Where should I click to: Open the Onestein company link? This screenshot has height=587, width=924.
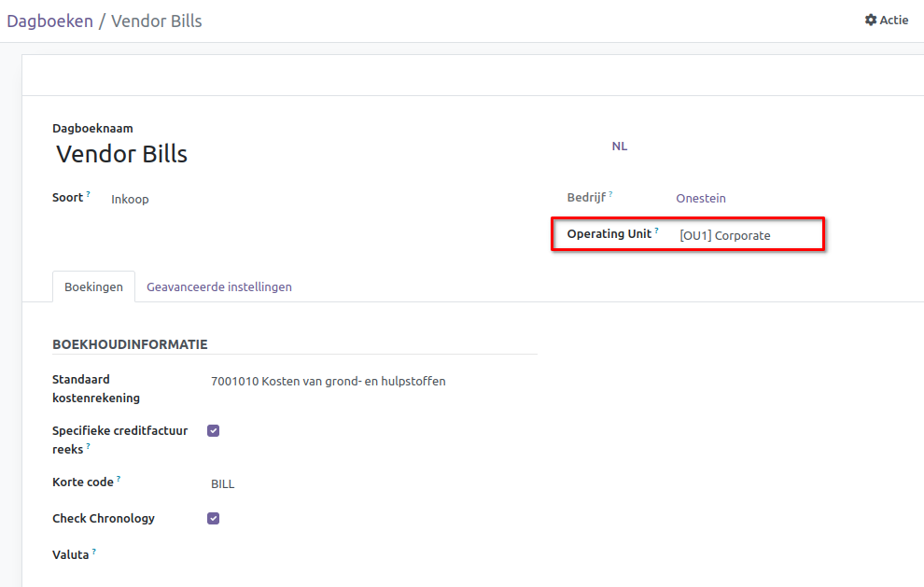(x=700, y=198)
